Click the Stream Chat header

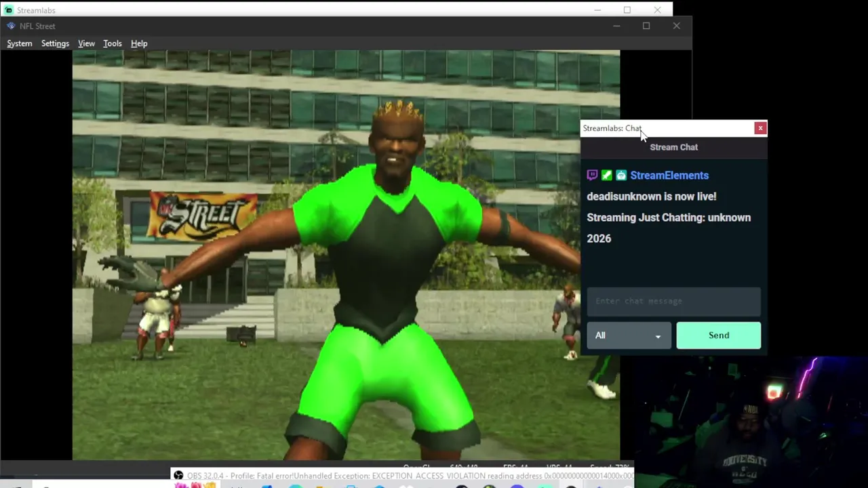674,147
